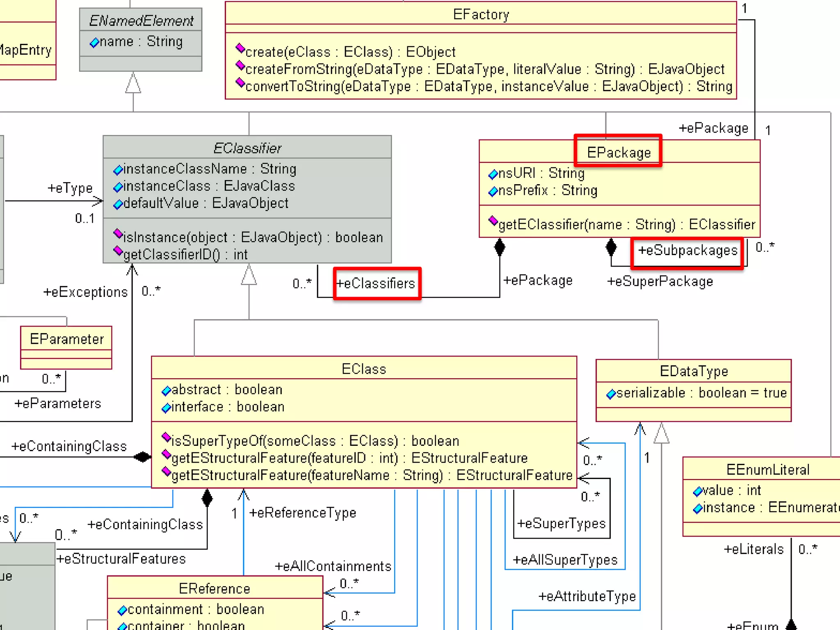Select the EClass class header
Screen dimensions: 840x630
364,369
